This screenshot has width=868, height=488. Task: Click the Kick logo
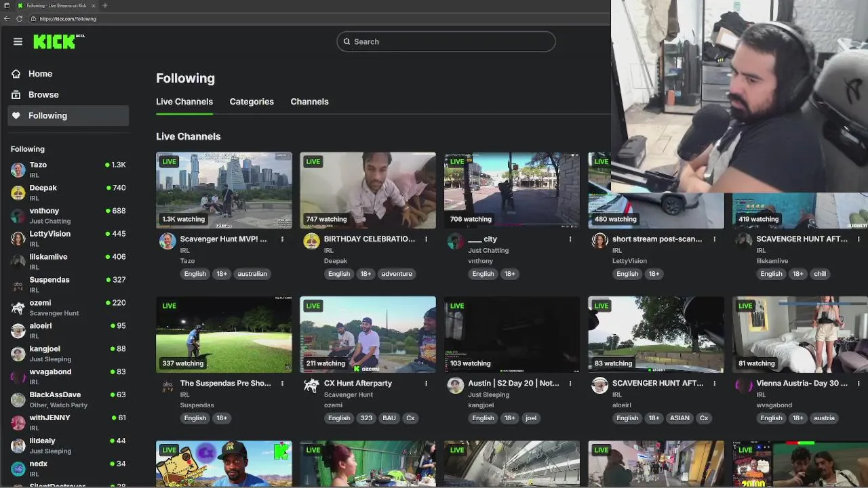tap(58, 41)
